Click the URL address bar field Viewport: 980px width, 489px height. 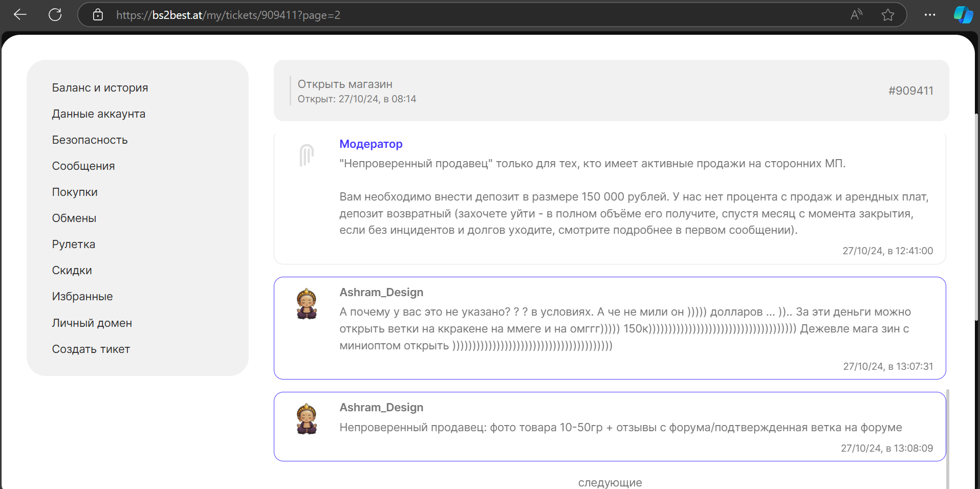coord(461,15)
